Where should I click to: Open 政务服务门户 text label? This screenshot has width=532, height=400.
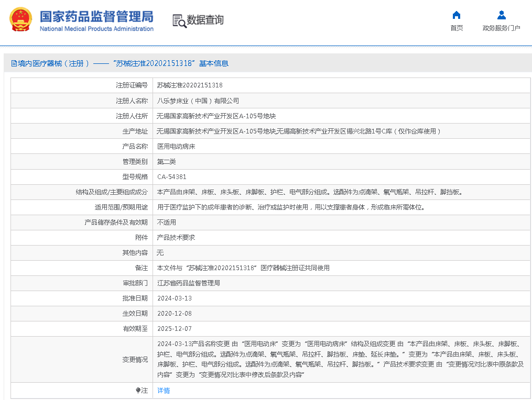[x=501, y=28]
